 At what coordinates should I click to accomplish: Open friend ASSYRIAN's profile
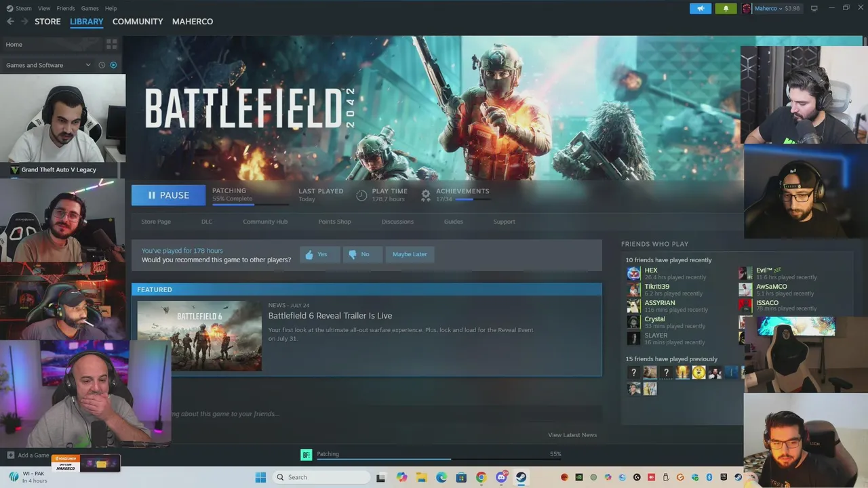659,303
